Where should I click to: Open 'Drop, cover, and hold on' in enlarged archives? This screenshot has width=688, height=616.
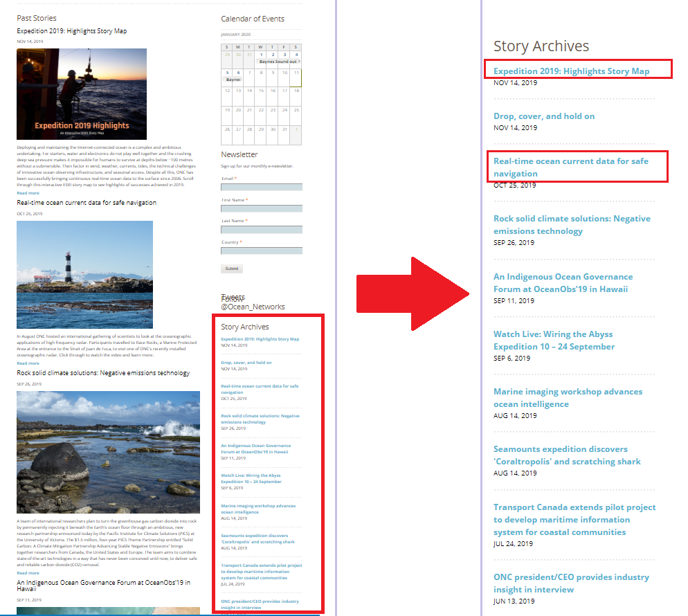coord(544,116)
